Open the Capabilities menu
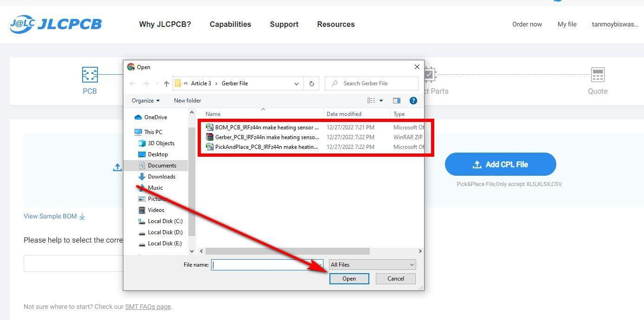 (x=230, y=24)
